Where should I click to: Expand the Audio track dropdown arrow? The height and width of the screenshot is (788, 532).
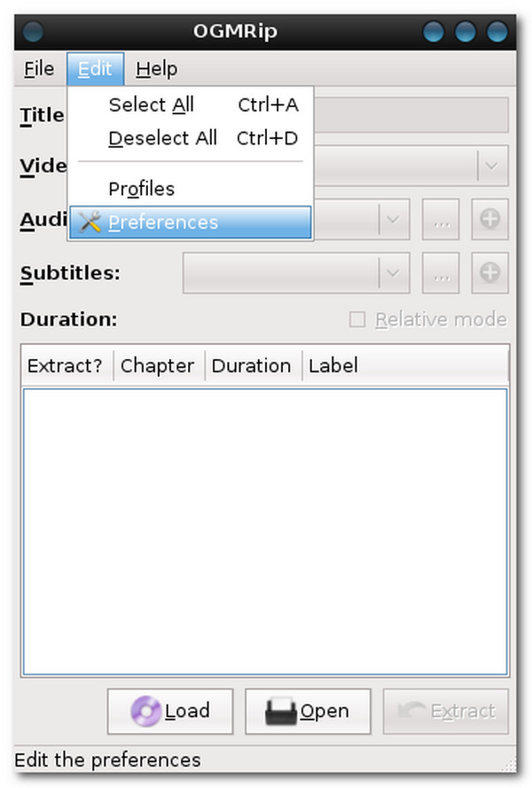pyautogui.click(x=393, y=219)
